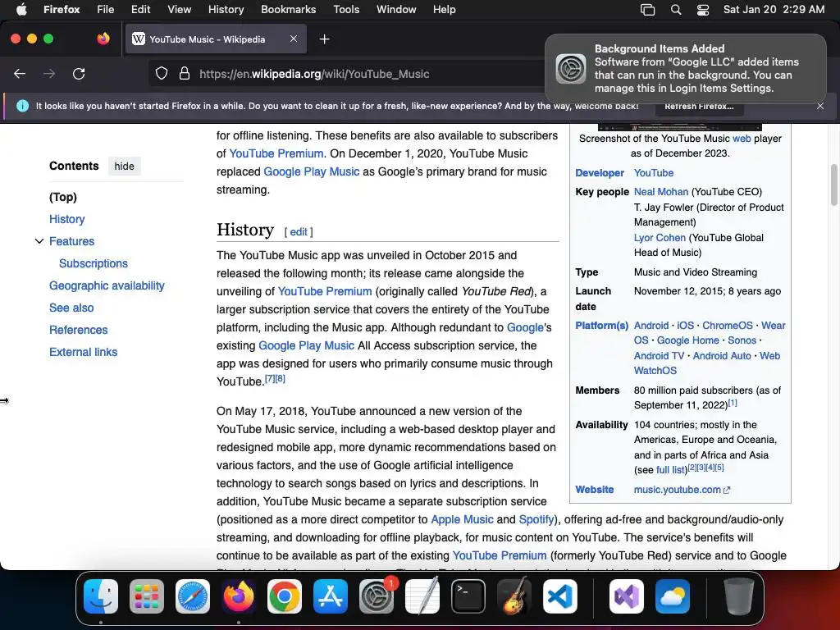Open Terminal from the Dock
Screen dimensions: 840x630
pyautogui.click(x=468, y=596)
